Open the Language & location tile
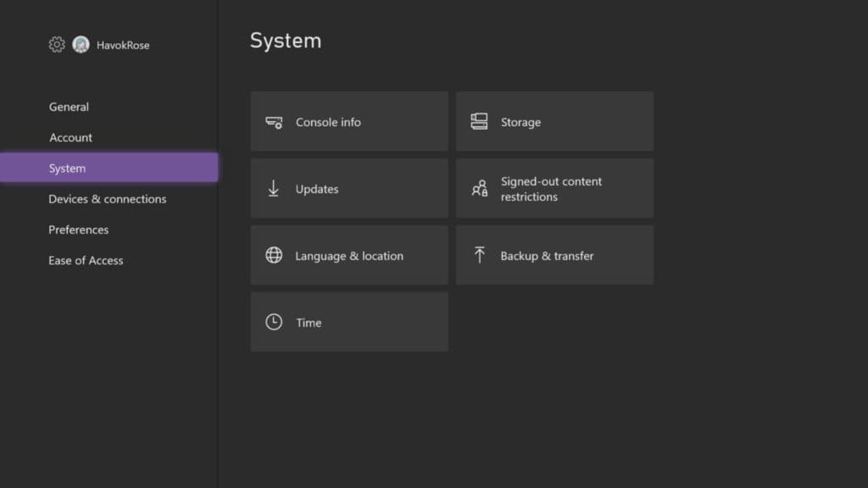 pos(348,255)
